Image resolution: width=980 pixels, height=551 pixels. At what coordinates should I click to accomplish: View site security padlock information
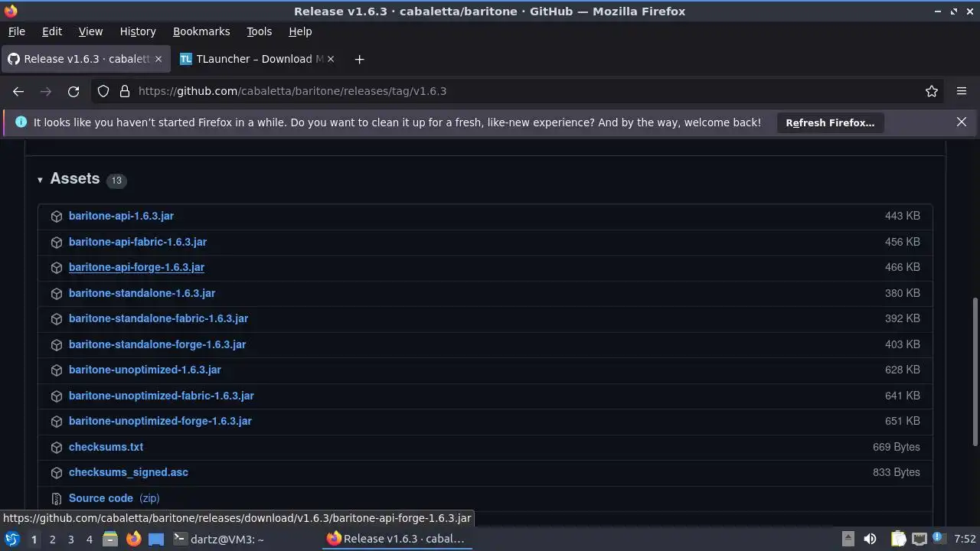125,91
